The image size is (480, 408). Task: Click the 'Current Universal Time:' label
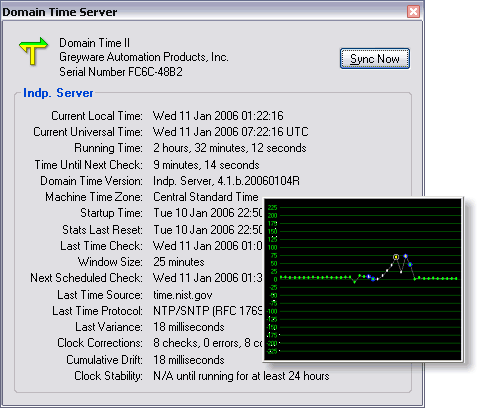pos(88,132)
